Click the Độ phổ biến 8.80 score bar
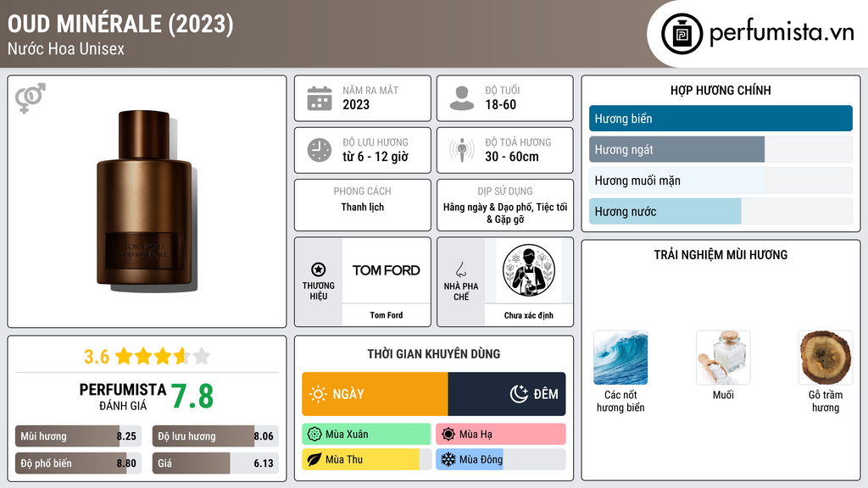The image size is (868, 488). tap(79, 463)
